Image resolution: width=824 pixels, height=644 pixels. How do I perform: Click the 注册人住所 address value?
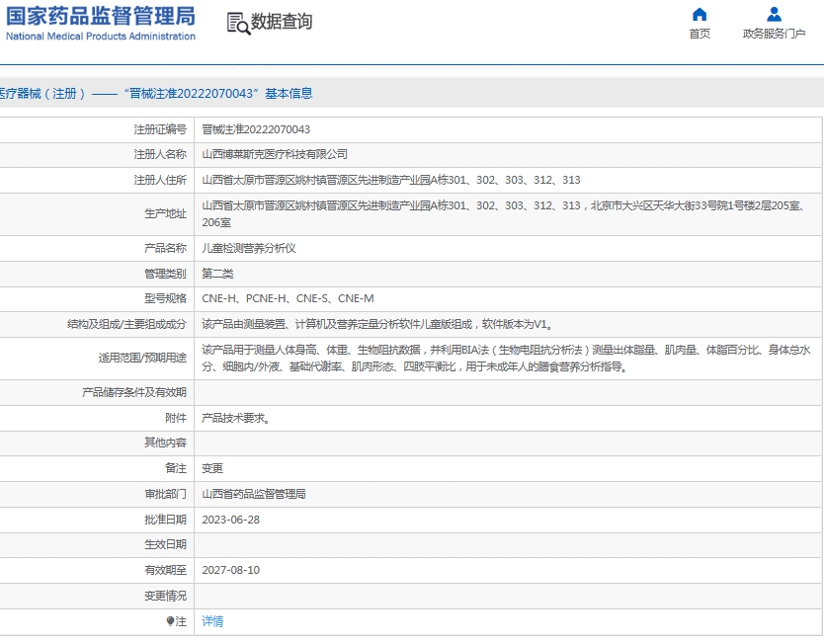point(391,180)
